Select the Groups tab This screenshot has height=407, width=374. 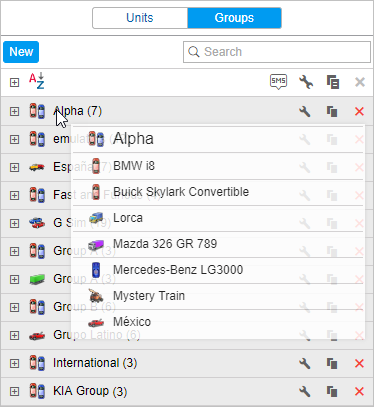pos(234,18)
